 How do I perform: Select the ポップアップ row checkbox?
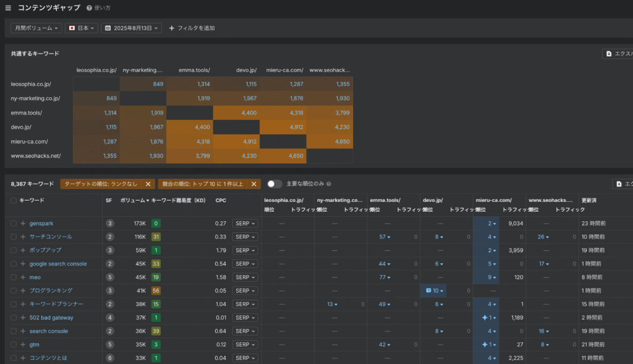[x=14, y=250]
